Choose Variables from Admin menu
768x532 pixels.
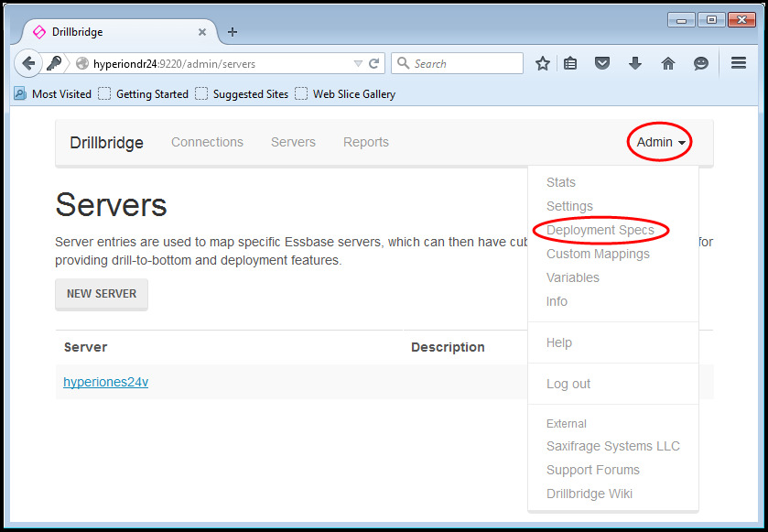point(573,277)
